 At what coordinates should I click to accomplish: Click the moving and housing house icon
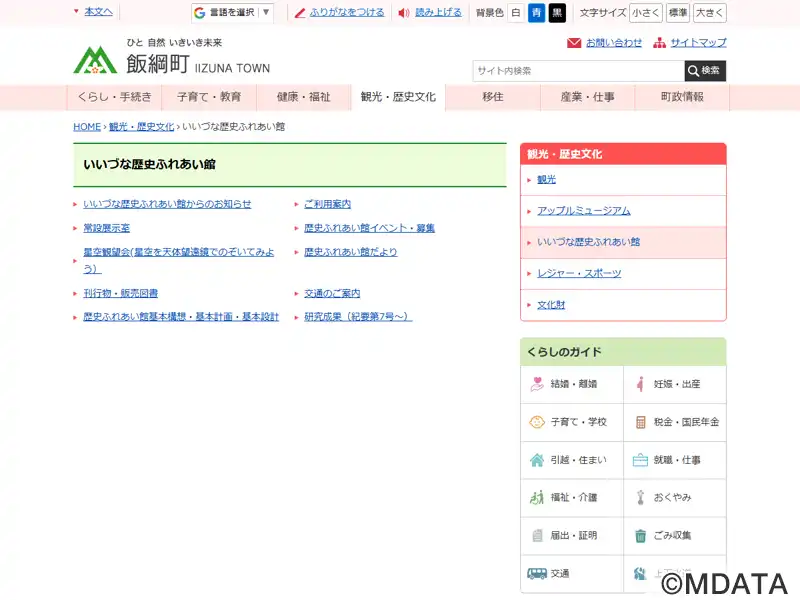[537, 460]
